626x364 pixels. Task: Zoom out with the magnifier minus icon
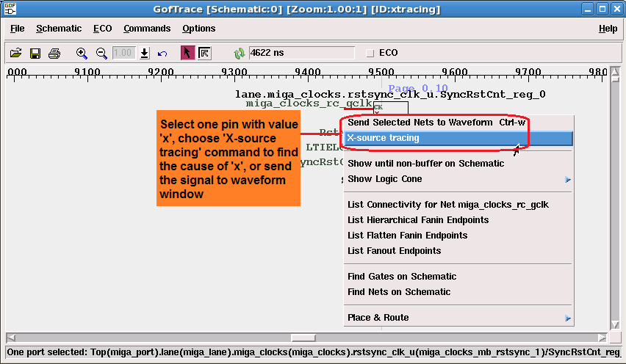[101, 53]
